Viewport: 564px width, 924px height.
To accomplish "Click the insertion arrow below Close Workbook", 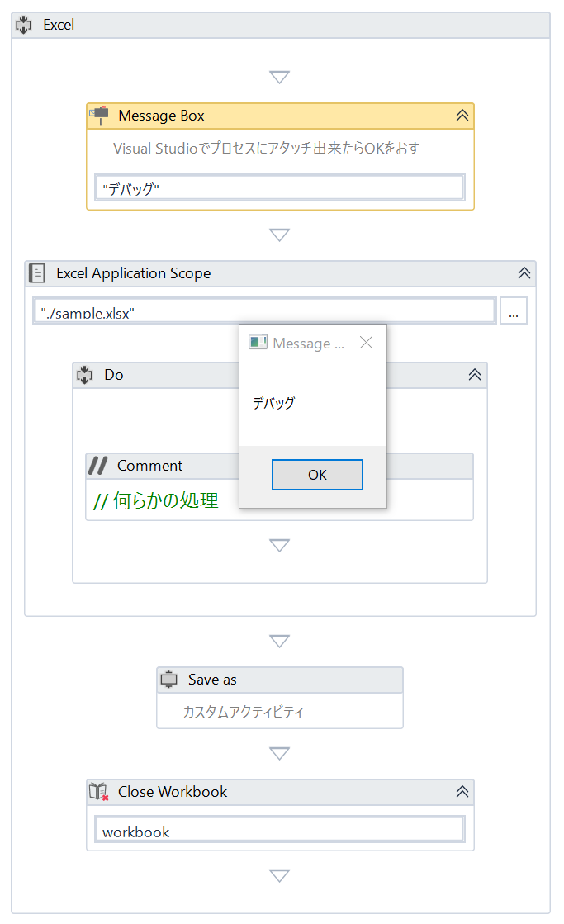I will [279, 875].
